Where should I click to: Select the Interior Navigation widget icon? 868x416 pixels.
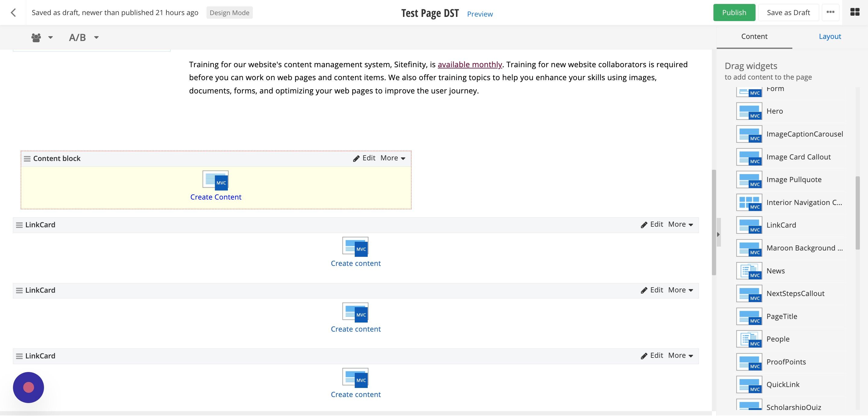click(x=749, y=202)
